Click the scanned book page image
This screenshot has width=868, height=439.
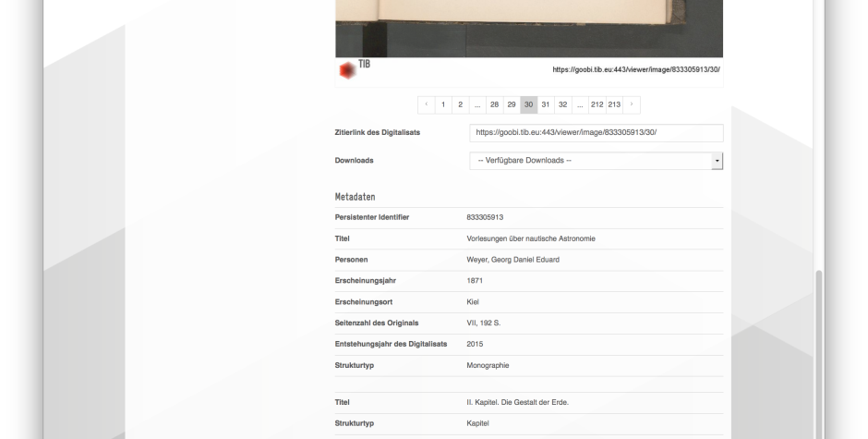point(529,29)
